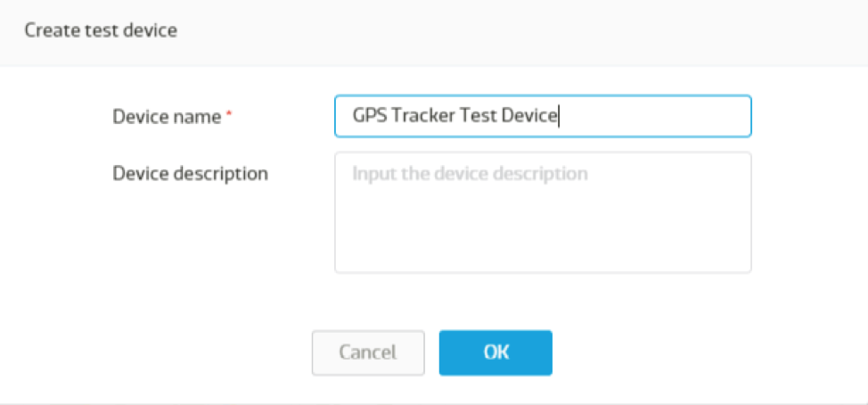Confirm with the blue OK button
868x405 pixels.
pos(495,353)
